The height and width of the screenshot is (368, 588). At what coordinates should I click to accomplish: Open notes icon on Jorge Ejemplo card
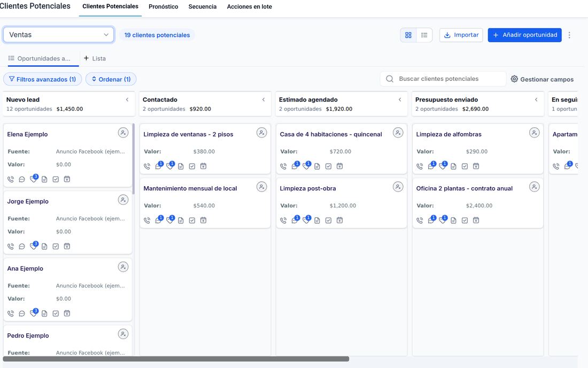pyautogui.click(x=44, y=247)
